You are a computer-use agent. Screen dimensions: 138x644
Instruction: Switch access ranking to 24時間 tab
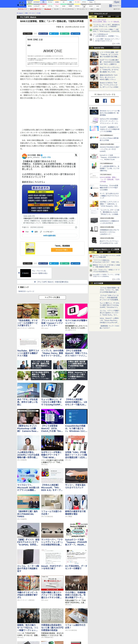101,17
